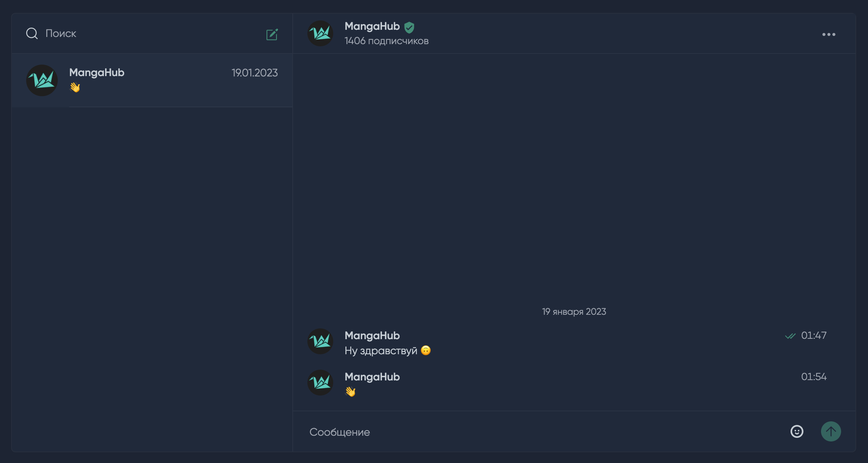Image resolution: width=868 pixels, height=463 pixels.
Task: Click the search magnifier icon
Action: pyautogui.click(x=32, y=33)
